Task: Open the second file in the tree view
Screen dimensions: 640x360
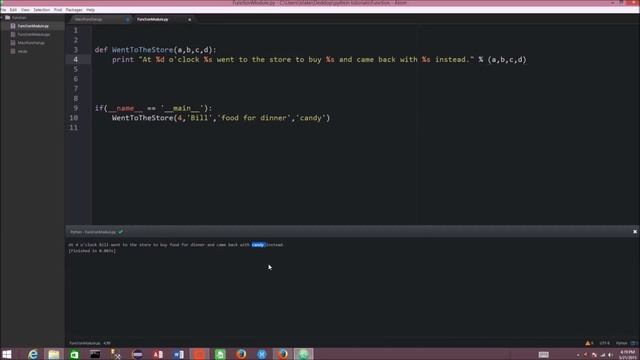Action: pos(33,34)
